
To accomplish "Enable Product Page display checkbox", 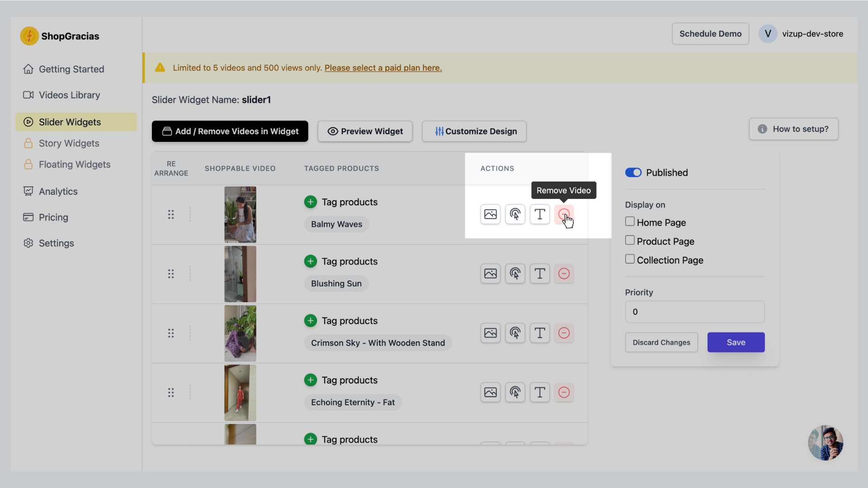I will (630, 240).
